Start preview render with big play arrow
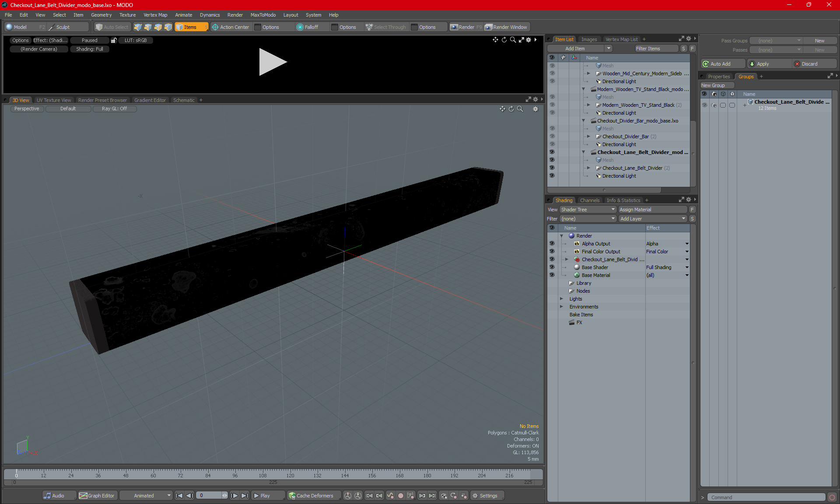This screenshot has width=840, height=504. [273, 62]
